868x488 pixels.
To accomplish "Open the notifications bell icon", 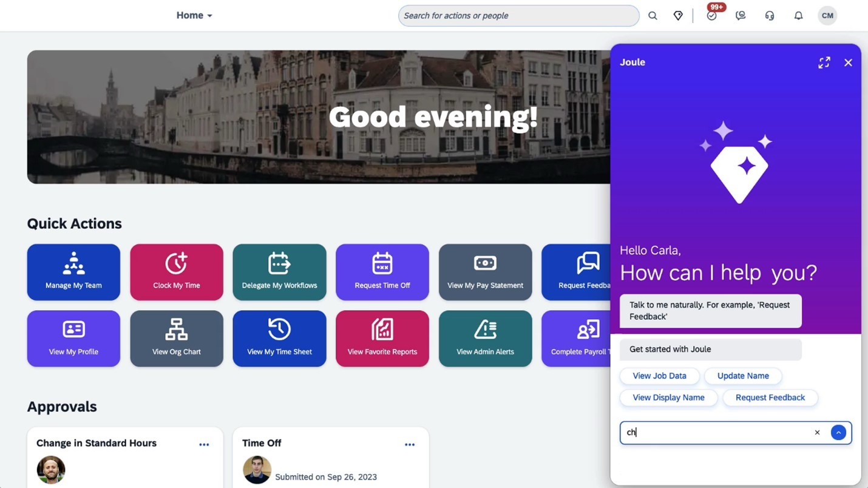I will point(798,16).
